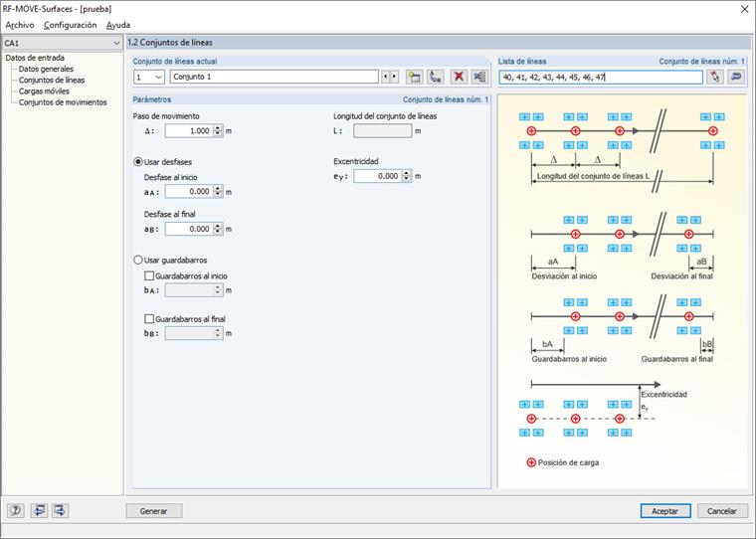Image resolution: width=756 pixels, height=539 pixels.
Task: Open Datos generales in navigator
Action: [x=47, y=69]
